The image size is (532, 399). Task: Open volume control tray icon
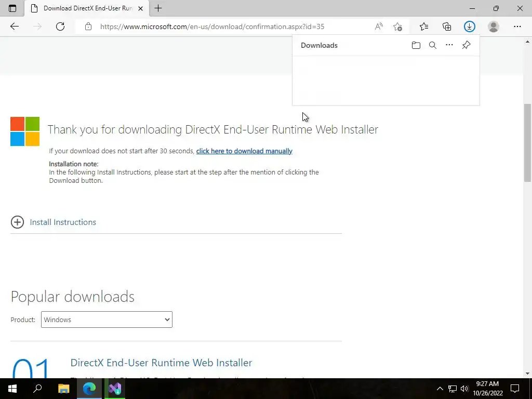pyautogui.click(x=464, y=389)
